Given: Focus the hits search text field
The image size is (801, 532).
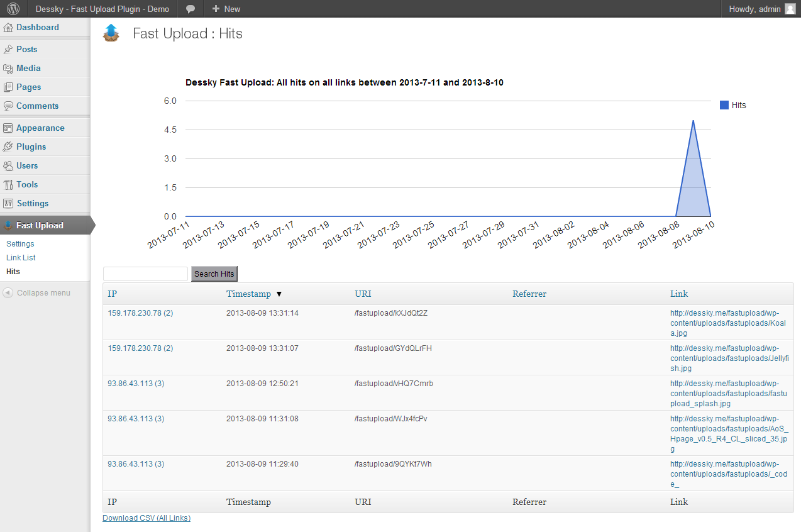Looking at the screenshot, I should tap(145, 274).
